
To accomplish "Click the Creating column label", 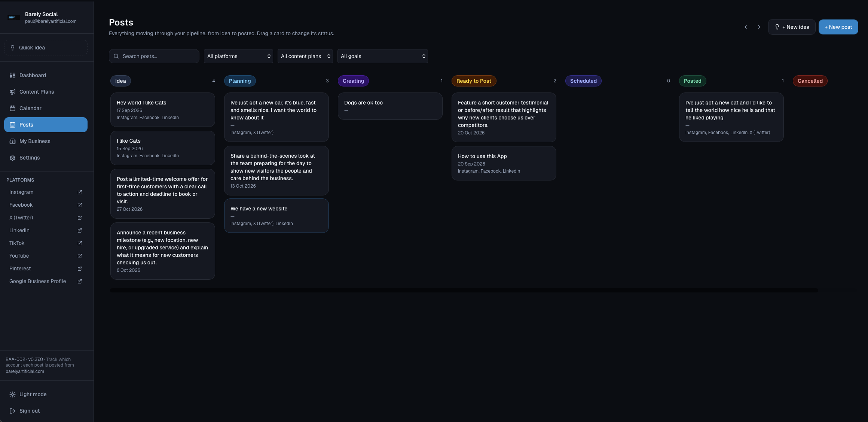I will pos(353,81).
